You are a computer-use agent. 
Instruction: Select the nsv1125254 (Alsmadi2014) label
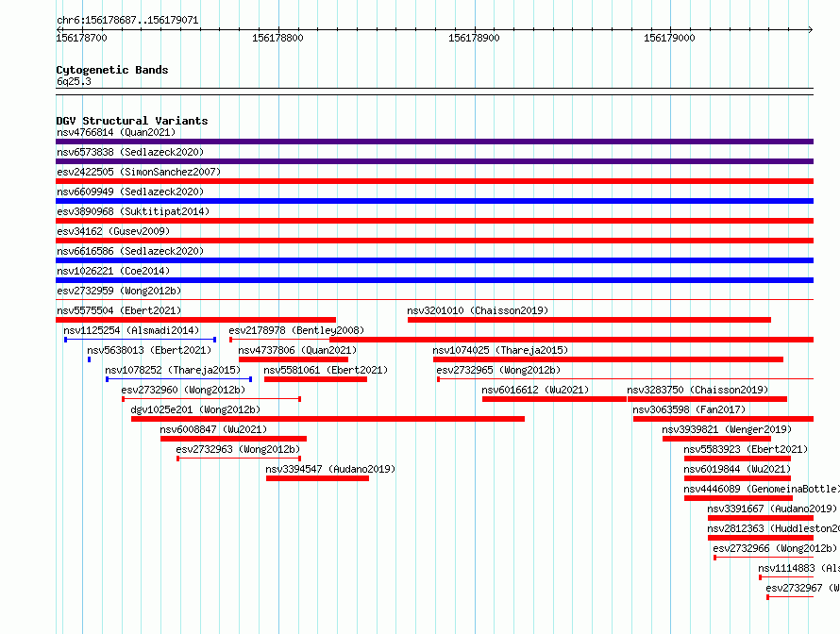pyautogui.click(x=131, y=330)
